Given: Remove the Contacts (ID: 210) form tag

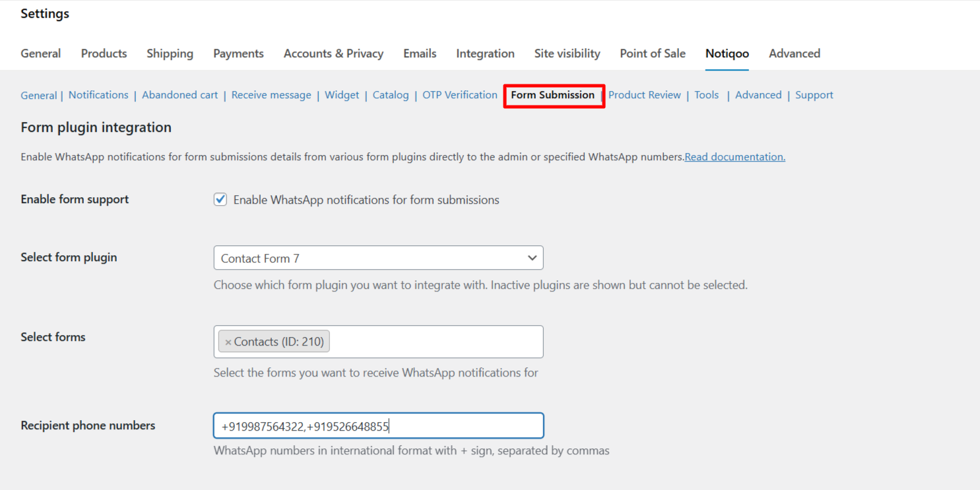Looking at the screenshot, I should [x=228, y=342].
